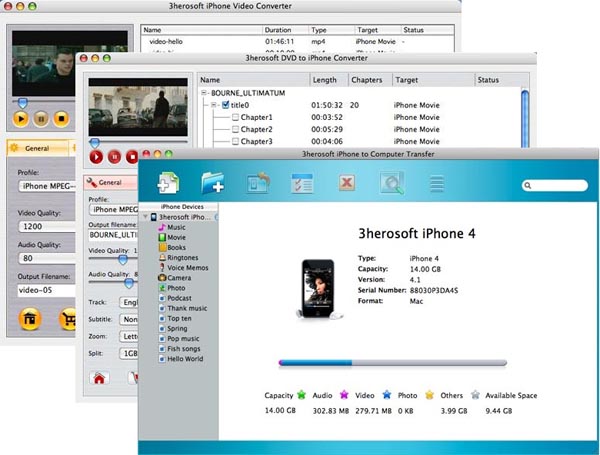Open the Subtitle dropdown
The width and height of the screenshot is (600, 455).
click(x=129, y=319)
